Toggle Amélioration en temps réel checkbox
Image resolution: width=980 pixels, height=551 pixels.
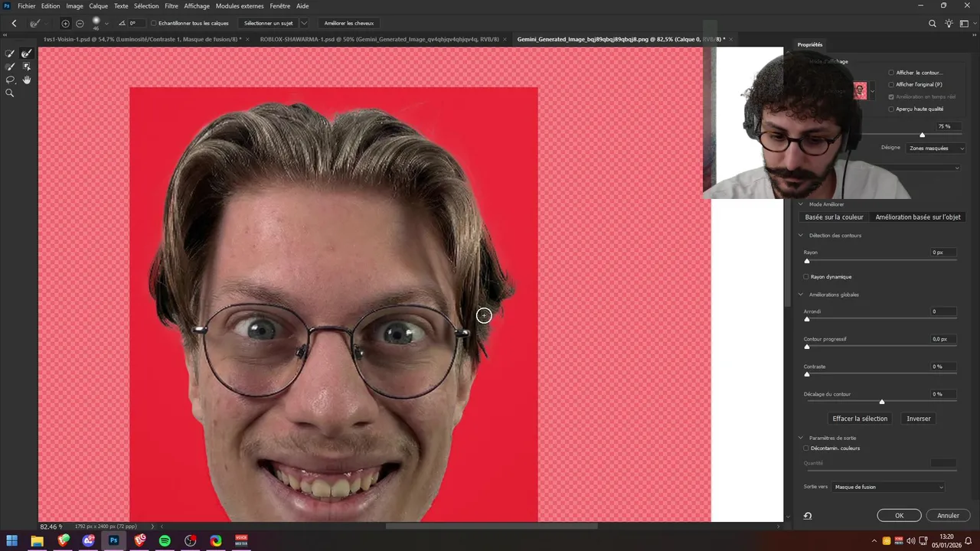point(891,97)
